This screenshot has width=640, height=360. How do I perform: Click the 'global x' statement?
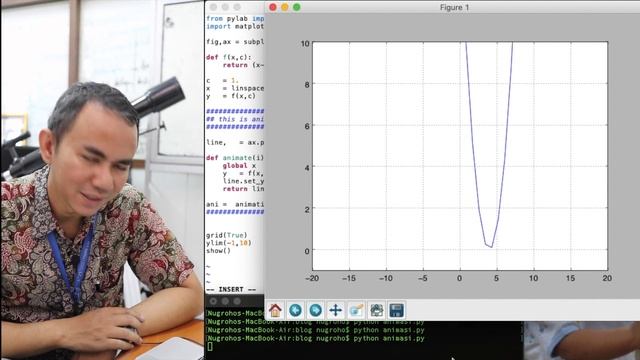coord(239,166)
